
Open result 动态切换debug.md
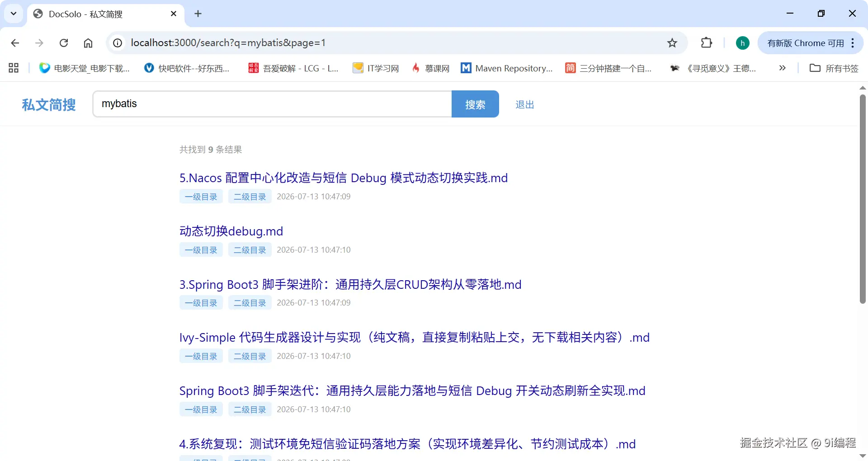[x=231, y=231]
